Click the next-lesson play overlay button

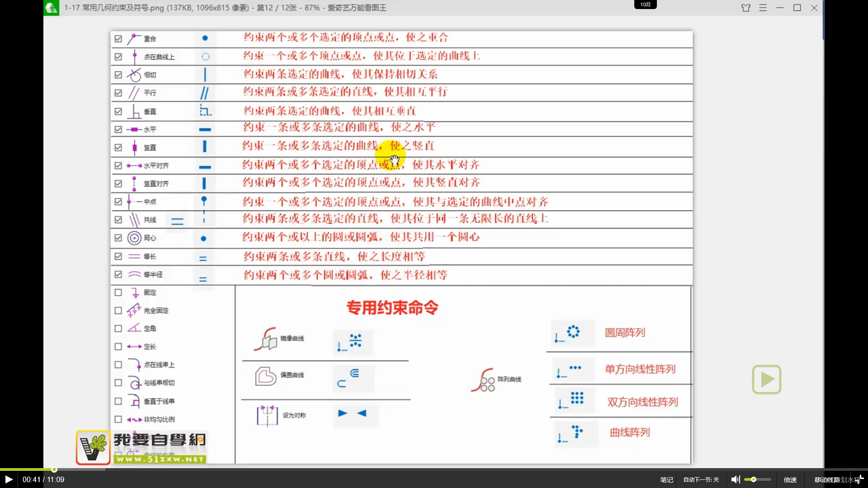tap(766, 380)
